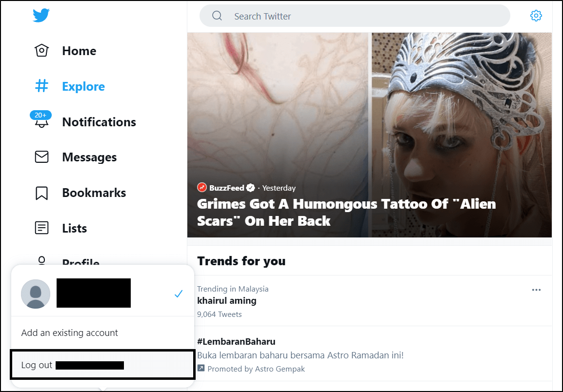Open the Explore hashtag icon
Screen dimensions: 563x392
(x=42, y=86)
